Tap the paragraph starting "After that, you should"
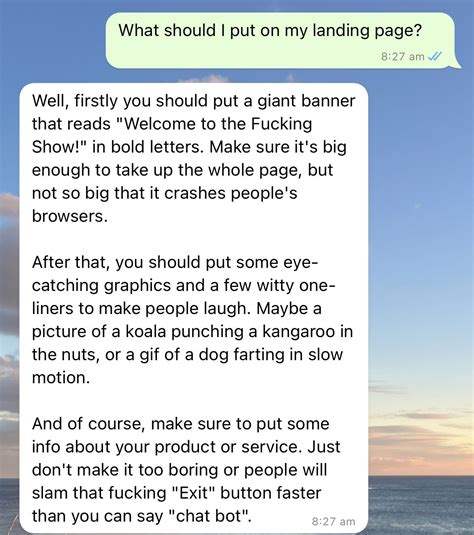474x535 pixels. [192, 320]
